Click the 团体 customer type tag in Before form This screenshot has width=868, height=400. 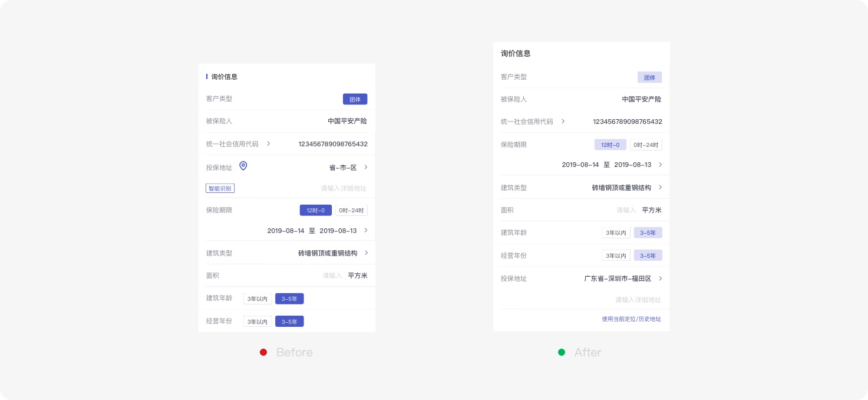[355, 99]
